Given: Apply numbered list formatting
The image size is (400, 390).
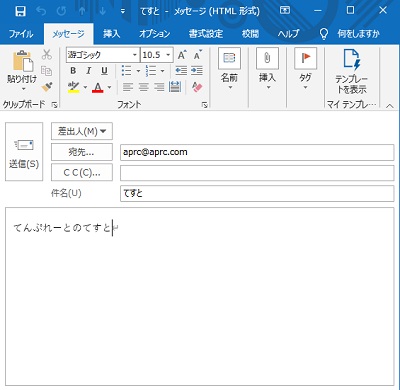Looking at the screenshot, I should [x=151, y=71].
